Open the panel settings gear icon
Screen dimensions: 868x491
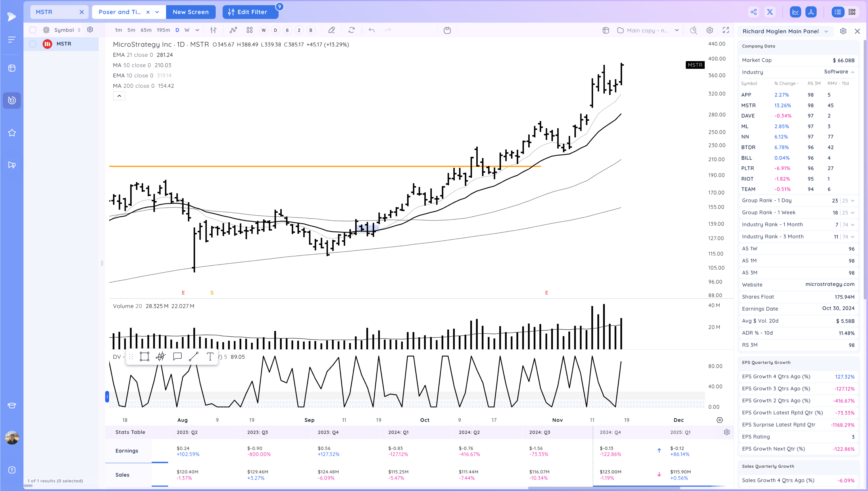tap(843, 31)
